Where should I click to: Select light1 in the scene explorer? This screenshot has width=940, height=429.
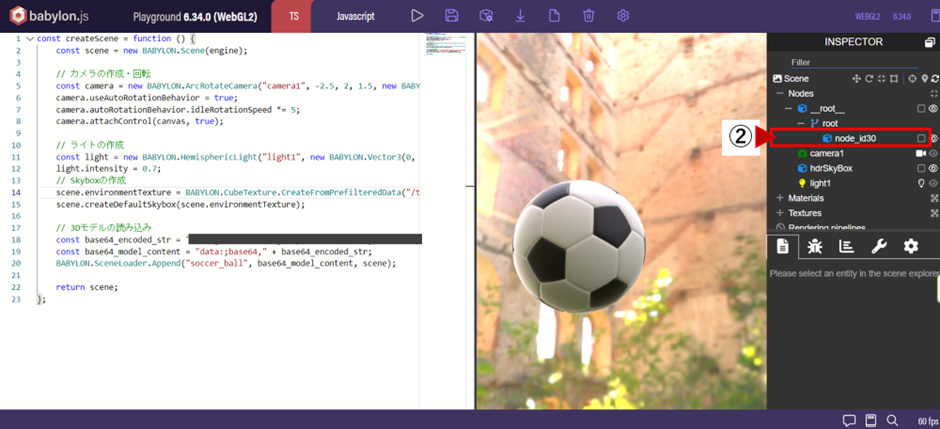click(822, 183)
